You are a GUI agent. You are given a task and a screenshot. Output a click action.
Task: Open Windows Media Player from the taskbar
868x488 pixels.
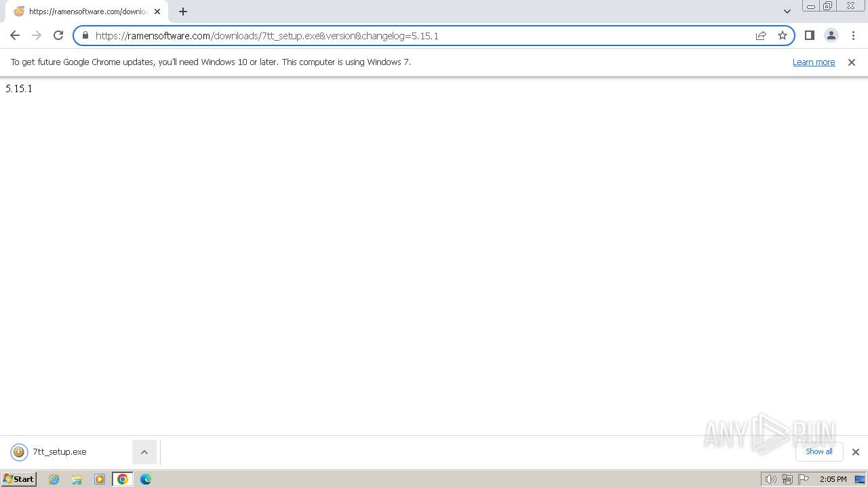point(100,479)
